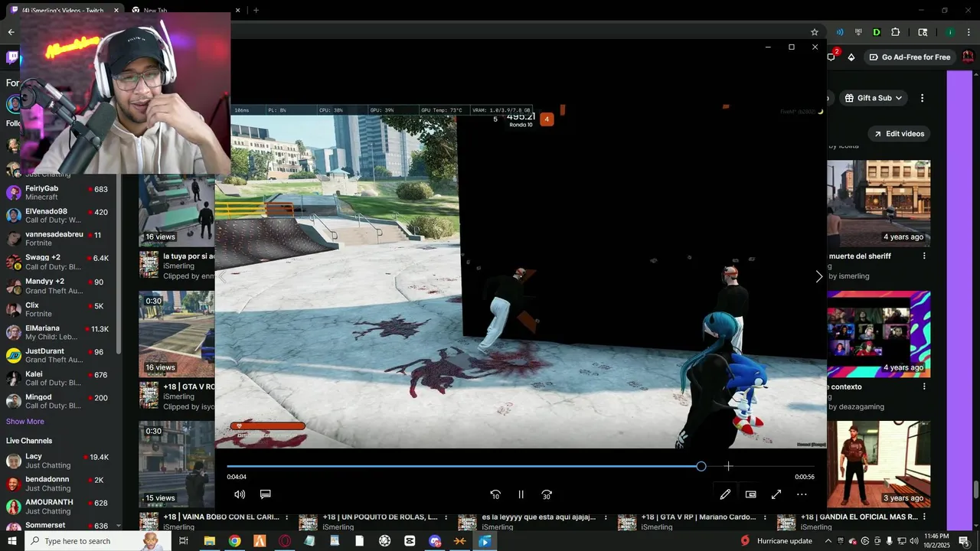
Task: Click Windows Start button
Action: tap(13, 541)
